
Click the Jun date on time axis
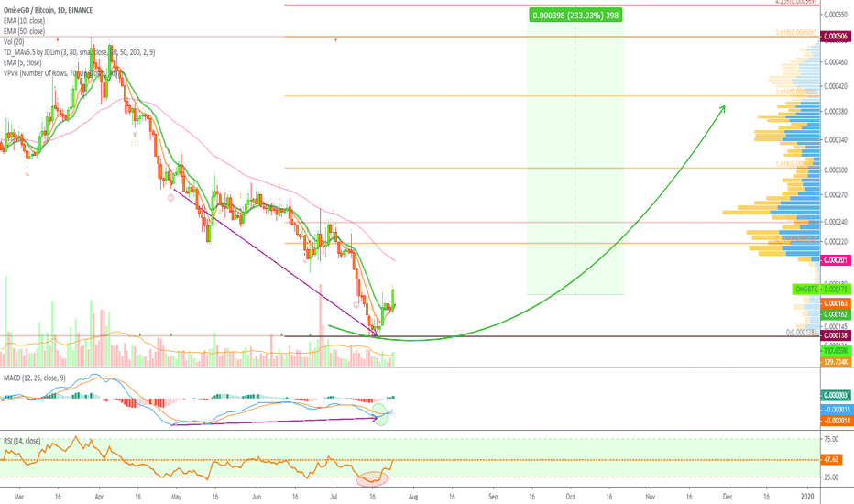[x=257, y=497]
